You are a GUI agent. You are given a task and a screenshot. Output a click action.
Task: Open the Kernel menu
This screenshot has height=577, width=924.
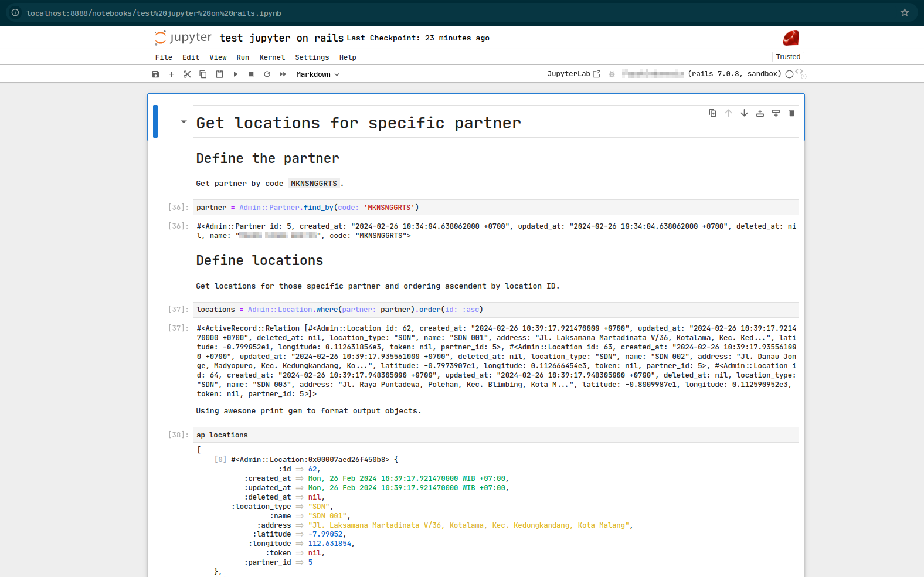[x=272, y=57]
